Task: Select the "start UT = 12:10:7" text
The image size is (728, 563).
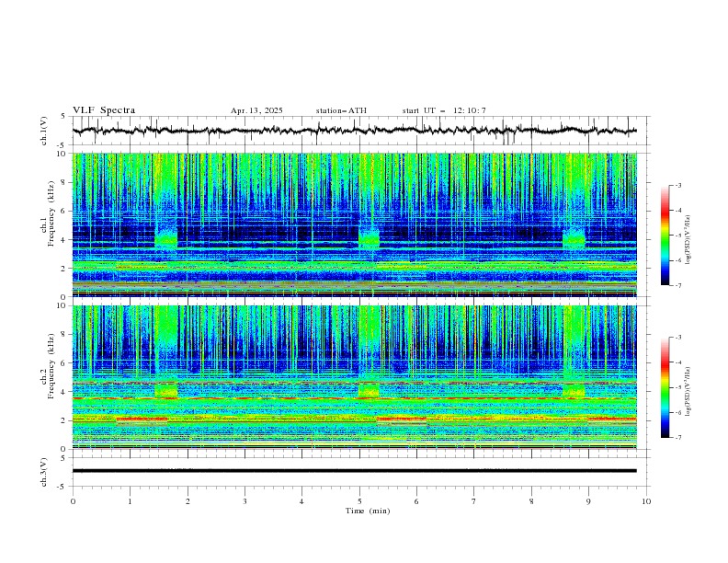Action: (x=444, y=110)
